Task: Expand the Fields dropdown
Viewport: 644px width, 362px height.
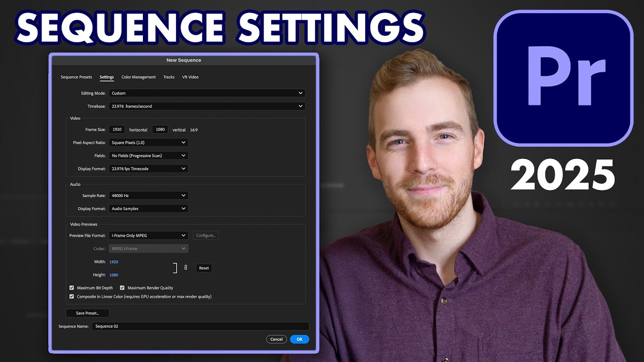Action: (x=148, y=155)
